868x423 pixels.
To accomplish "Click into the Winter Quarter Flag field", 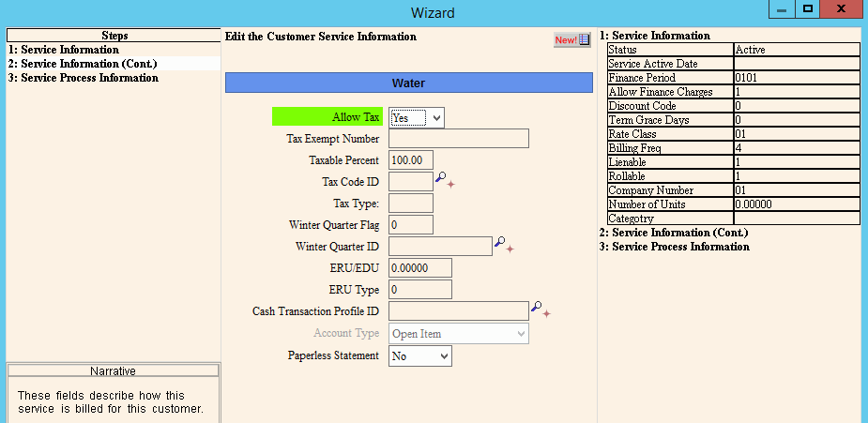I will point(411,225).
